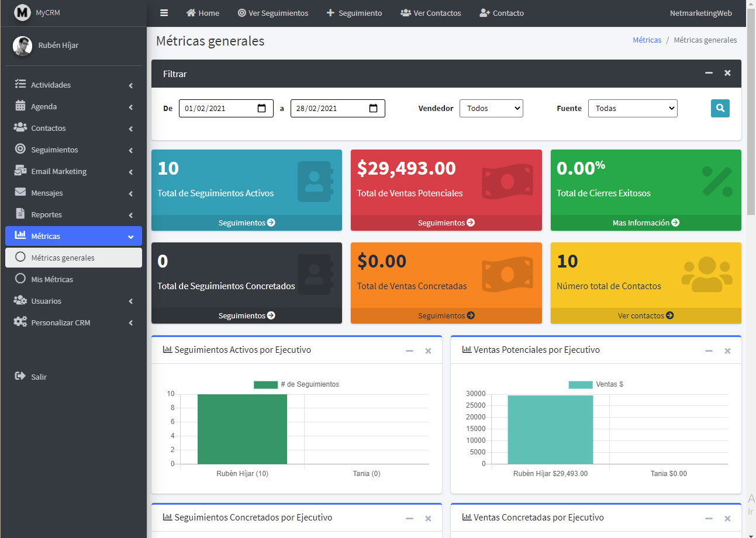
Task: Open calendar picker for start date
Action: [x=261, y=108]
